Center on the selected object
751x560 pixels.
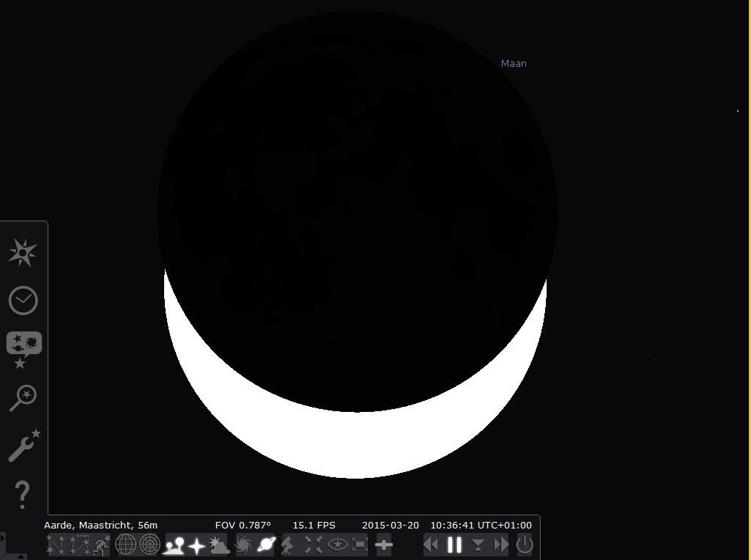pyautogui.click(x=313, y=545)
